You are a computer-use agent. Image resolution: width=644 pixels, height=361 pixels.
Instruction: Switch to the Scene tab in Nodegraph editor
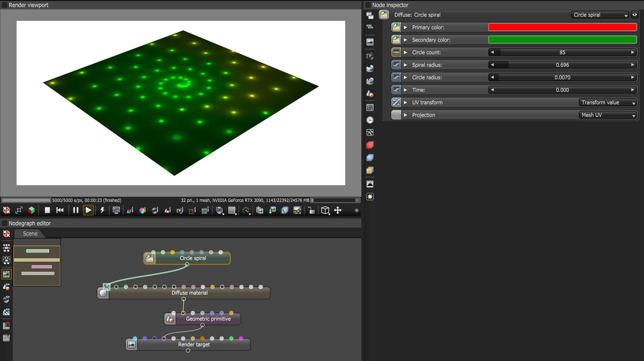[x=30, y=233]
